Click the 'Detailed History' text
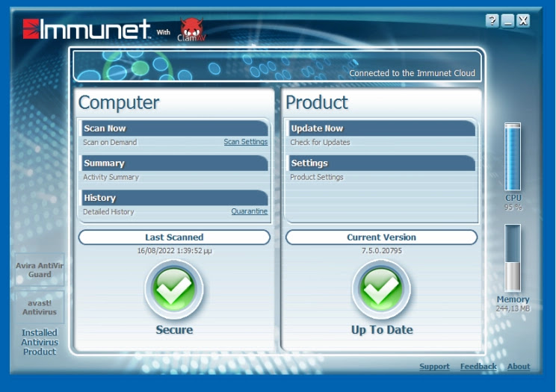Image resolution: width=556 pixels, height=392 pixels. point(108,211)
